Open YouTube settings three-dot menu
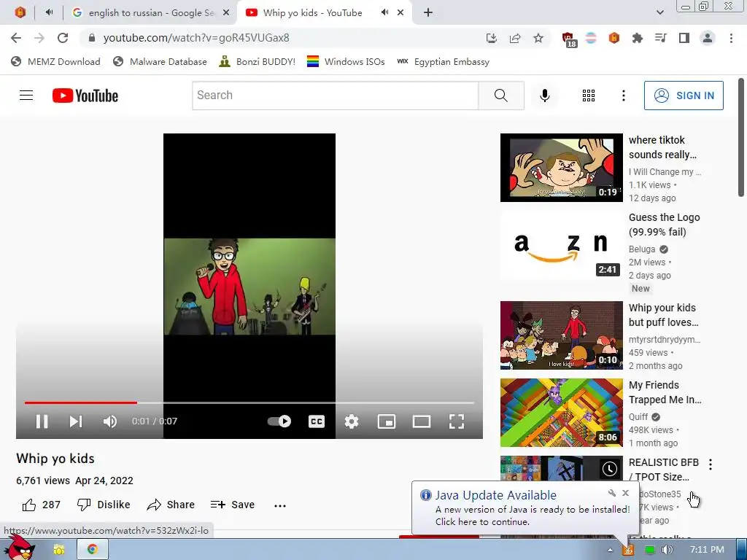The width and height of the screenshot is (747, 560). 623,96
